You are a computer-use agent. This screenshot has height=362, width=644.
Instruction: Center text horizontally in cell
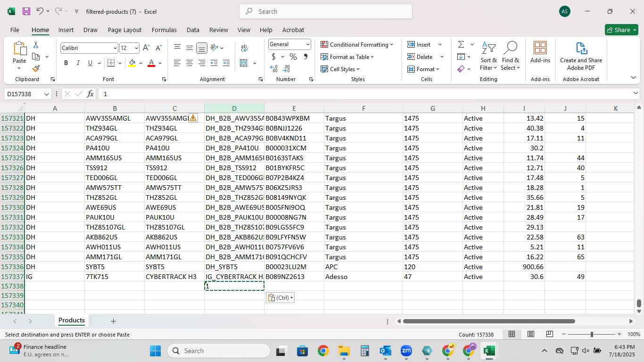(x=190, y=63)
